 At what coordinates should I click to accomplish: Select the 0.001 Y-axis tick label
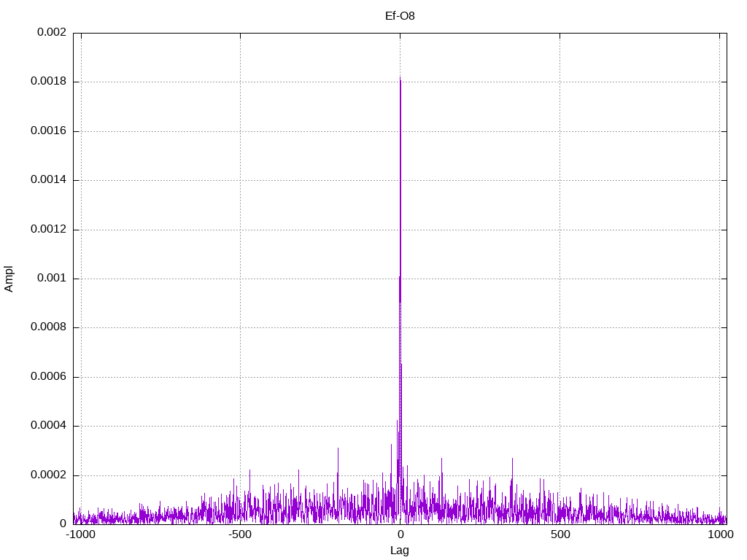coord(52,279)
